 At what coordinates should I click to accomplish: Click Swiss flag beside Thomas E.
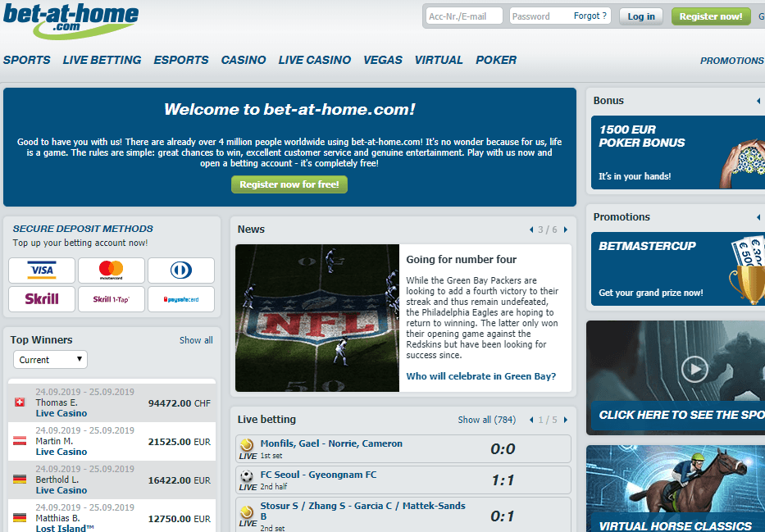point(20,402)
